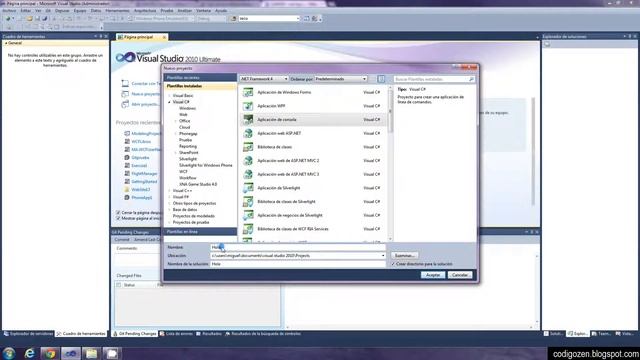Select 'Silverlight for Windows Phone' tree item
640x360 pixels.
pyautogui.click(x=206, y=165)
